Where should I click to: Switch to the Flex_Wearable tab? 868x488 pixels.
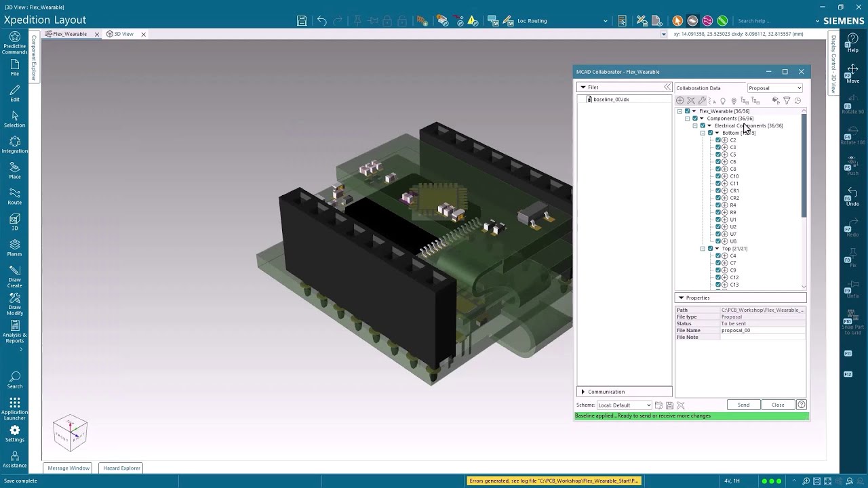pos(70,34)
